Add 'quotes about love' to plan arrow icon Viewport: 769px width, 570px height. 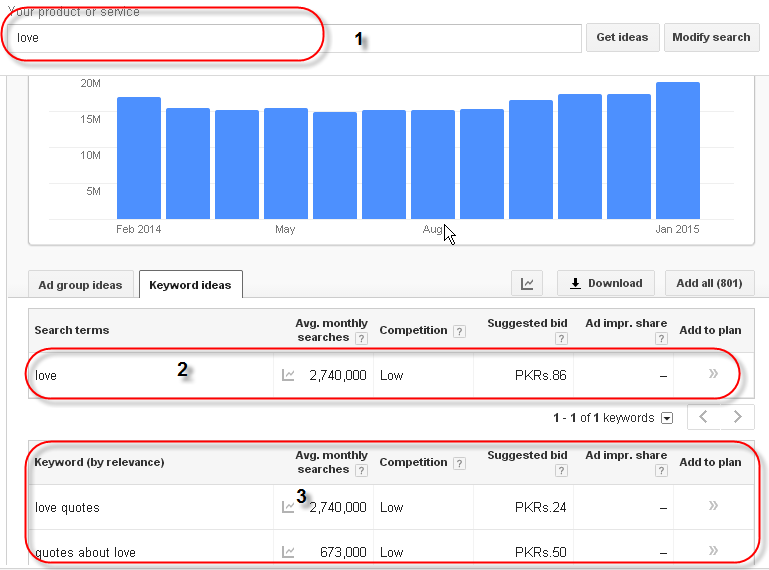713,550
